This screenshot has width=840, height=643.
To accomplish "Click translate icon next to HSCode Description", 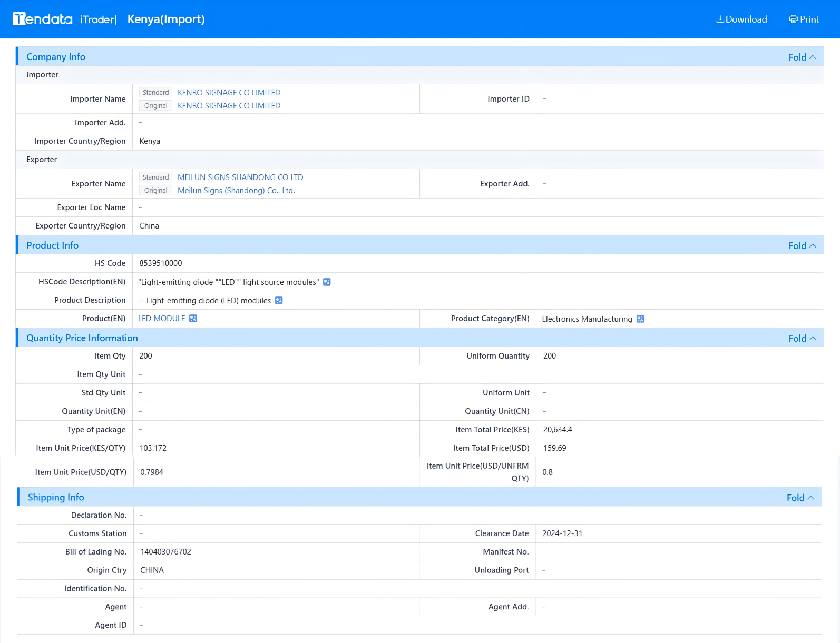I will [x=327, y=282].
